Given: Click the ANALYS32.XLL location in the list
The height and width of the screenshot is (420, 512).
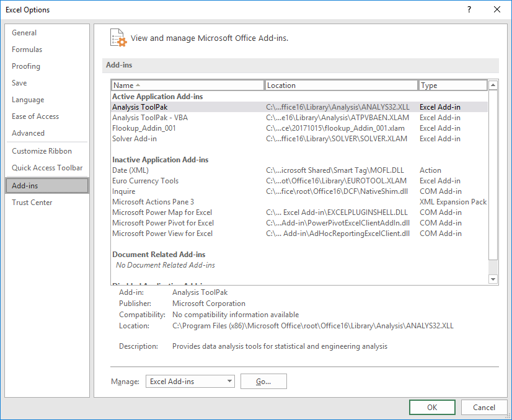Looking at the screenshot, I should tap(338, 107).
